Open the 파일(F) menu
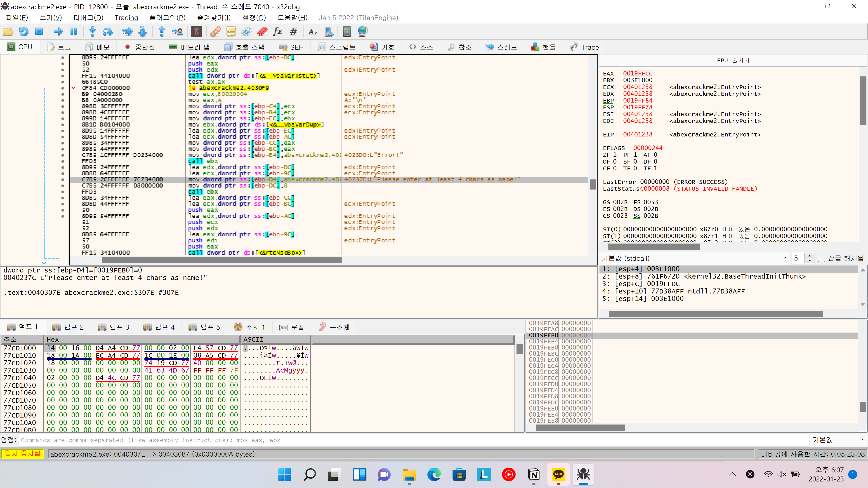 [17, 18]
